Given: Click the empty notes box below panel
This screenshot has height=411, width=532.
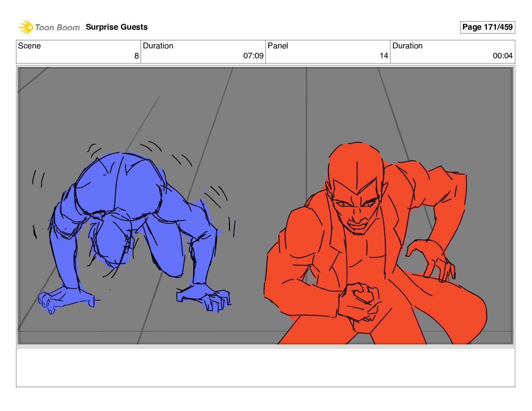Looking at the screenshot, I should click(265, 367).
